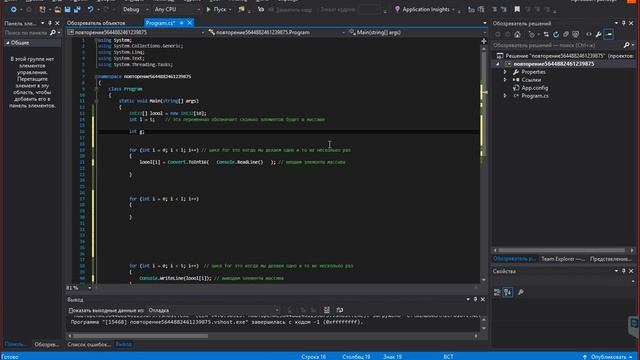Open Properties wrench icon in Solution Explorer
The height and width of the screenshot is (360, 640).
pyautogui.click(x=598, y=35)
